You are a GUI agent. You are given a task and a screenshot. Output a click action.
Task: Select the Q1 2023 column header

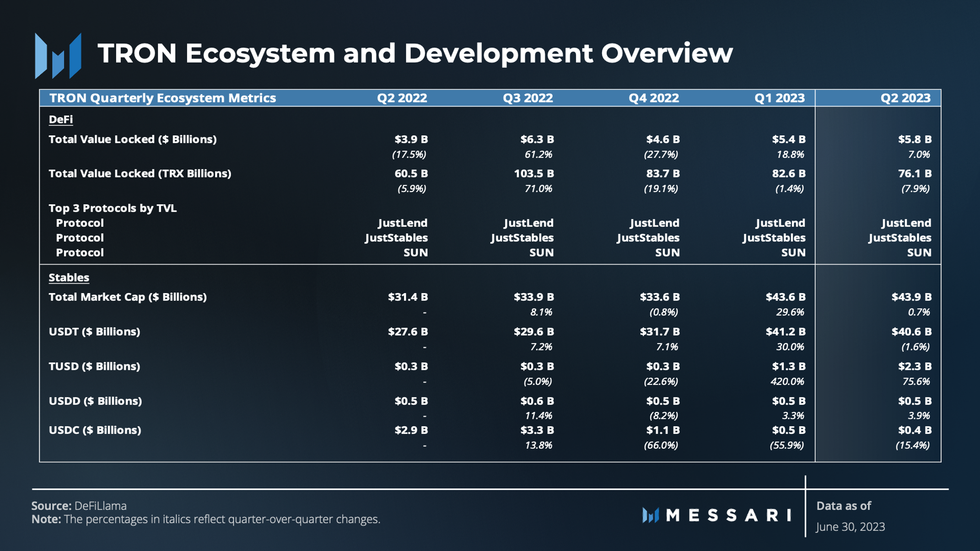pyautogui.click(x=779, y=98)
